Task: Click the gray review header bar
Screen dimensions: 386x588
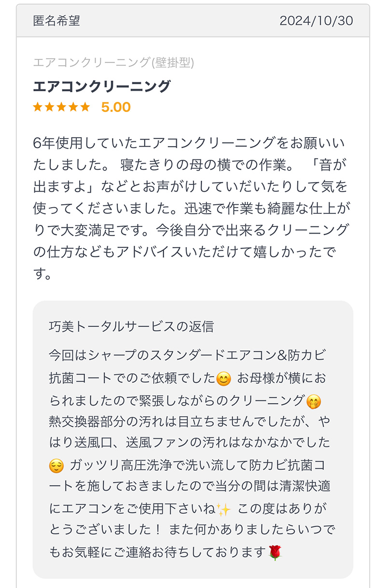Action: (193, 21)
